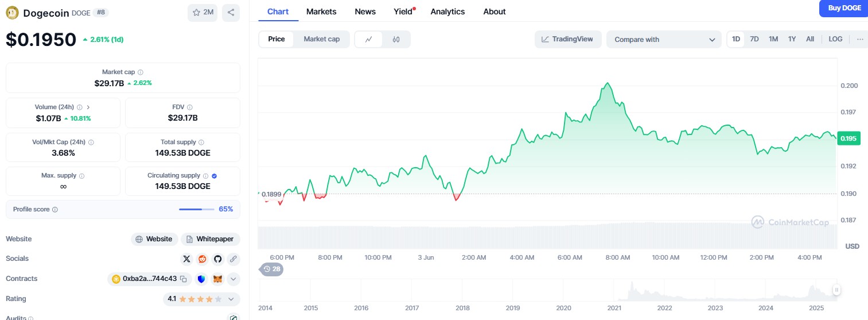This screenshot has width=868, height=320.
Task: Click the Buy DOGE button
Action: click(x=844, y=8)
